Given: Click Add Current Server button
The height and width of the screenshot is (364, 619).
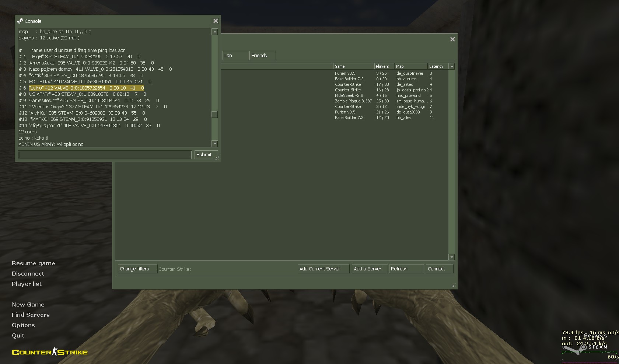Looking at the screenshot, I should coord(323,269).
